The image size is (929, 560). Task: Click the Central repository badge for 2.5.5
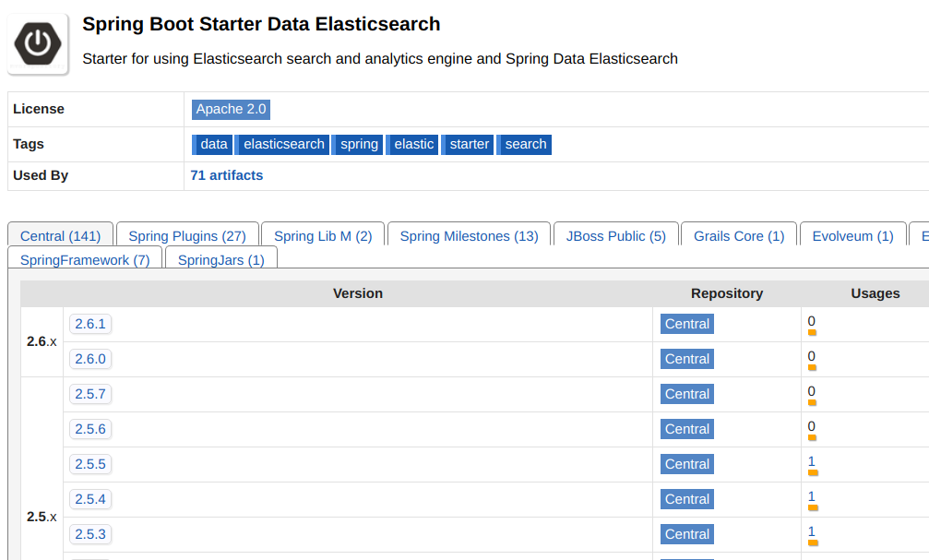(x=687, y=464)
